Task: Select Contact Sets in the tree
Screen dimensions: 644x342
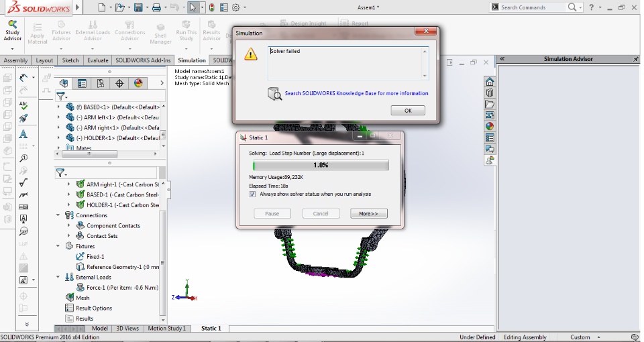Action: (x=102, y=236)
